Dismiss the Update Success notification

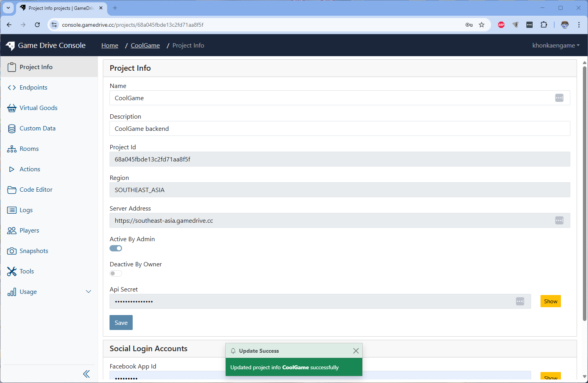click(356, 351)
